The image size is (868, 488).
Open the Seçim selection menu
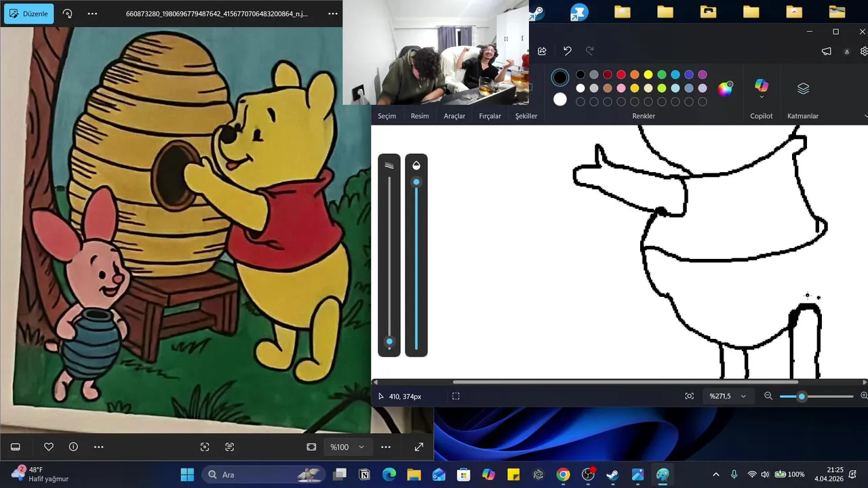click(387, 116)
